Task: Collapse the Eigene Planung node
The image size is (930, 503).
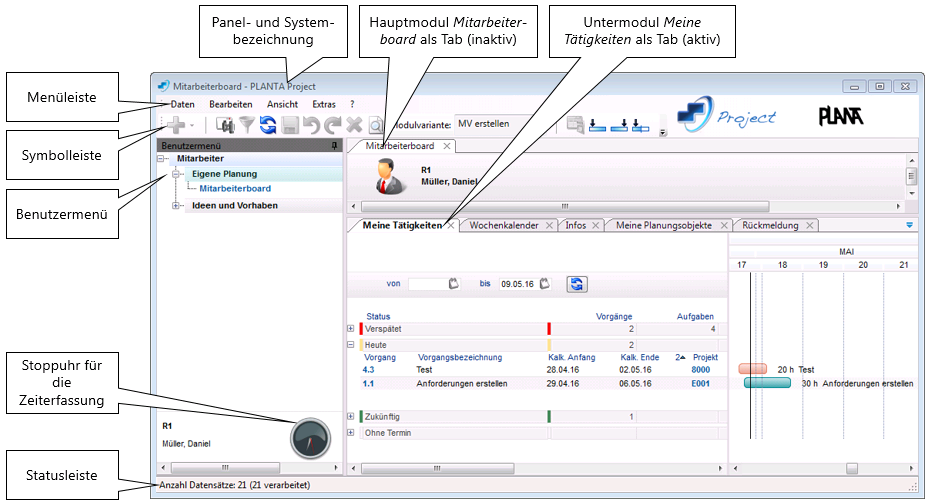Action: pos(176,174)
